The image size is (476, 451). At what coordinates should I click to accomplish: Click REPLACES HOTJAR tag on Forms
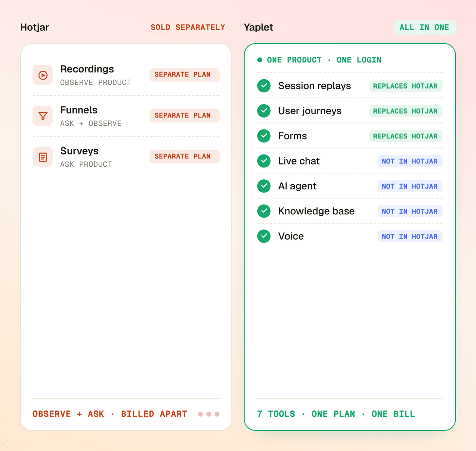click(x=406, y=136)
